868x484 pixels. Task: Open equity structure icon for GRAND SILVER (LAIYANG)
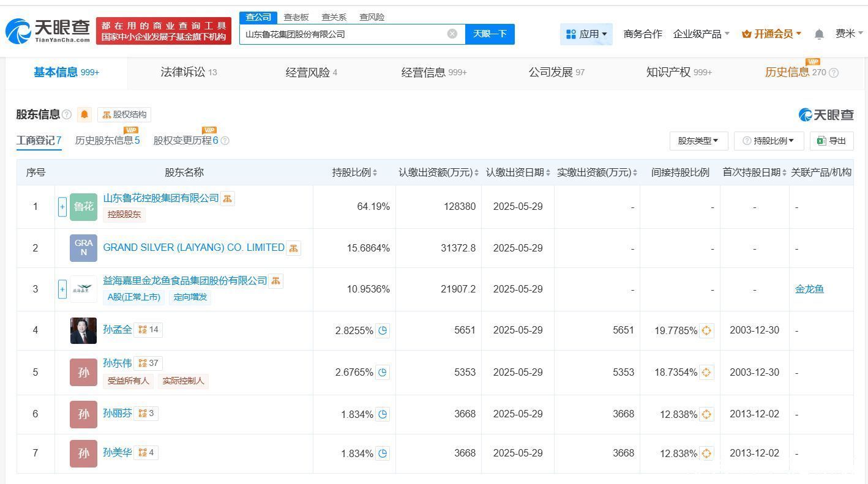pos(293,248)
